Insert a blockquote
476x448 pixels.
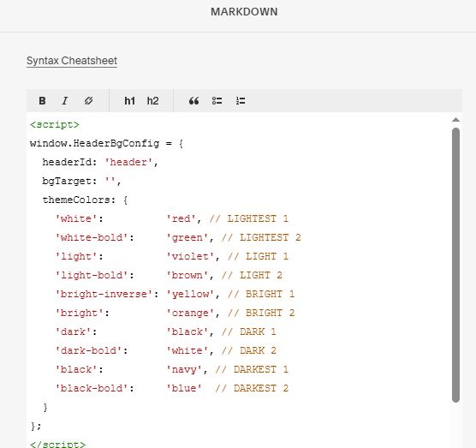(194, 101)
